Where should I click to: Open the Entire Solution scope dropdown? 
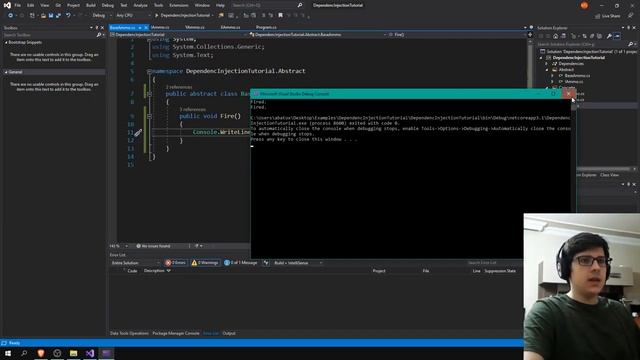point(135,263)
